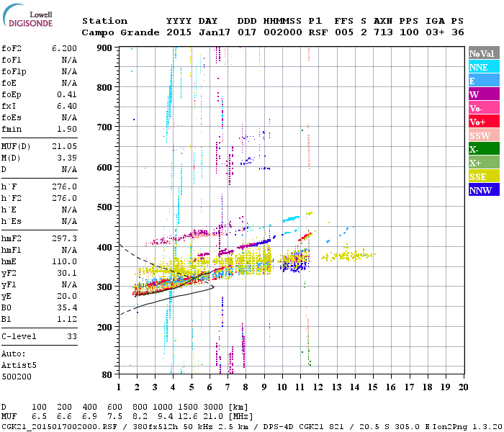Select the Vo+ red legend swatch

(x=484, y=122)
